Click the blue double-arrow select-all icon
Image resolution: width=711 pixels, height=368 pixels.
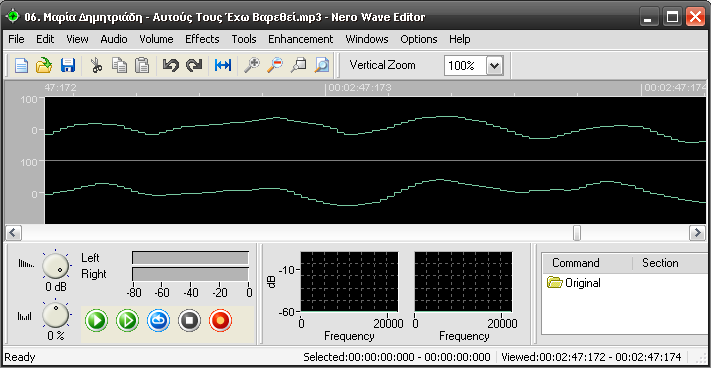click(223, 66)
